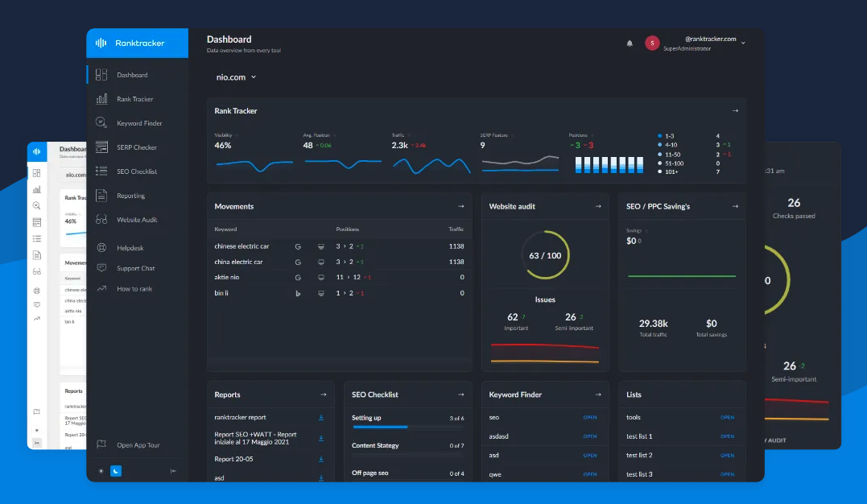Click the Setting up progress bar
Screen dimensions: 867x504
click(x=408, y=427)
